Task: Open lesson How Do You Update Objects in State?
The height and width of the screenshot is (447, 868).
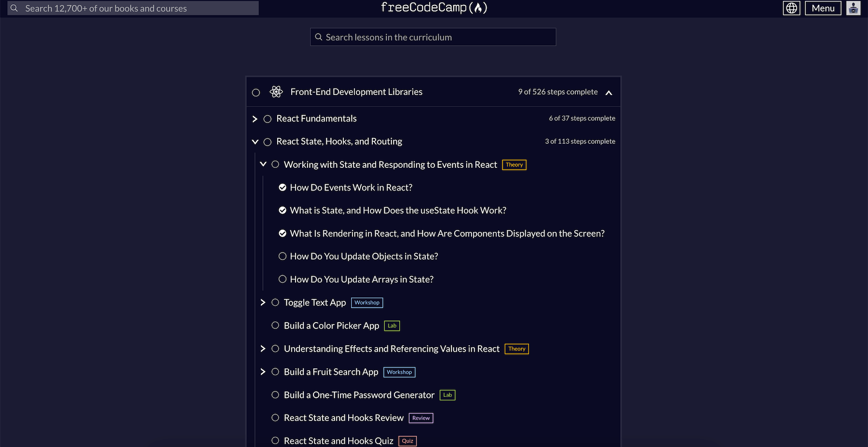Action: pos(364,256)
